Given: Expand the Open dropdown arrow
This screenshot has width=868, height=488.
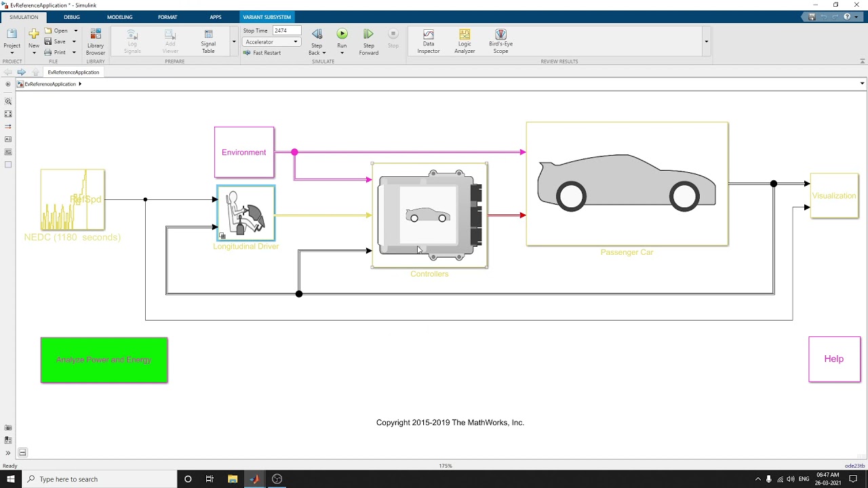Looking at the screenshot, I should (x=75, y=30).
